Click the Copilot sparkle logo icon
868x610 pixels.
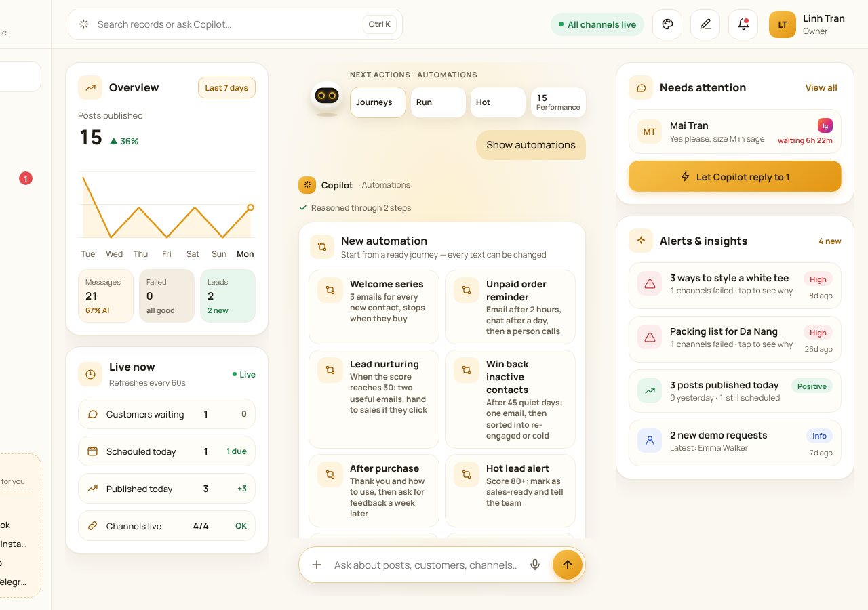pyautogui.click(x=307, y=185)
